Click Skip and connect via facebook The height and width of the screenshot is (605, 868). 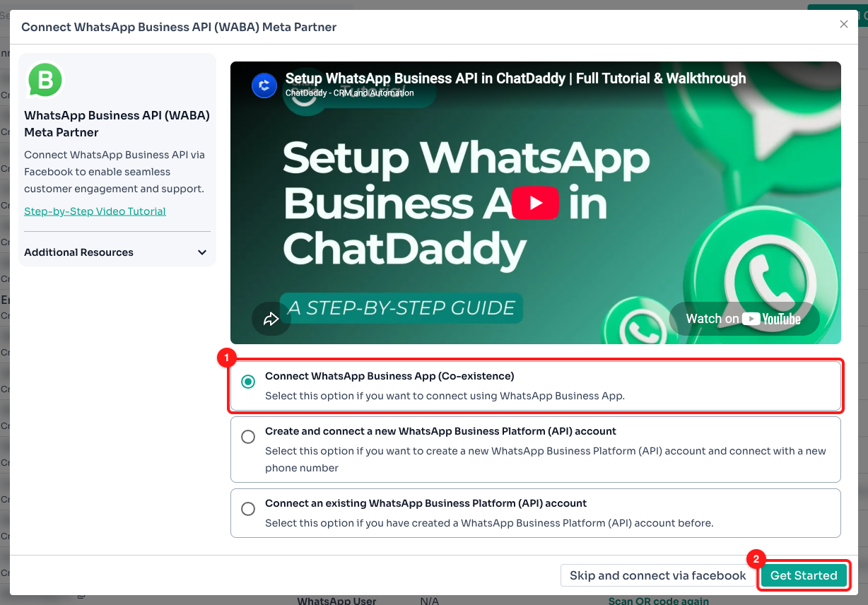pyautogui.click(x=657, y=575)
